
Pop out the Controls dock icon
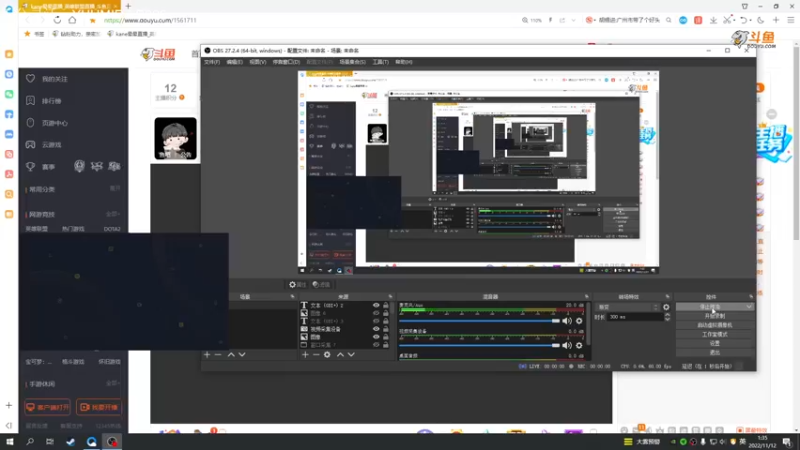click(751, 296)
